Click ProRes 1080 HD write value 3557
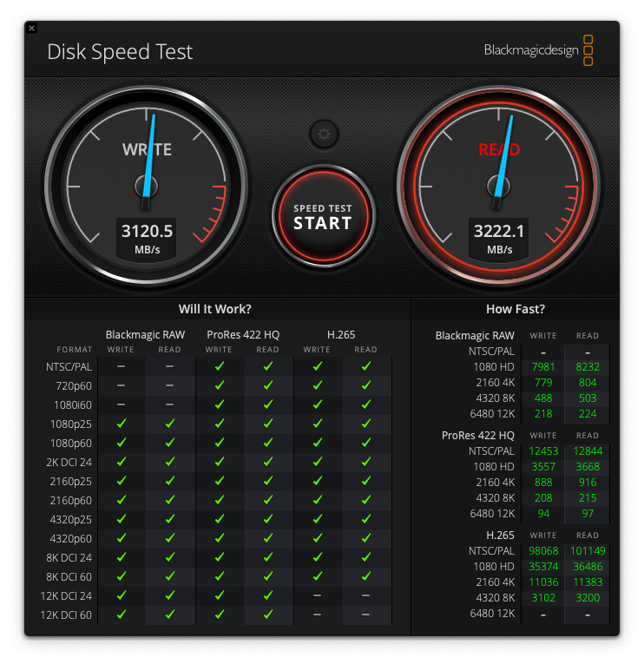This screenshot has width=644, height=664. pos(543,467)
